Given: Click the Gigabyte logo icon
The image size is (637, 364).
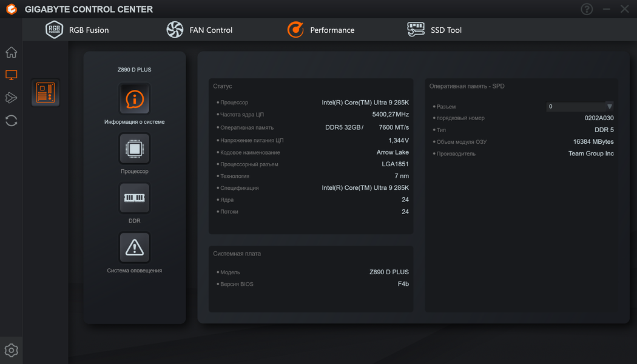Looking at the screenshot, I should [12, 9].
